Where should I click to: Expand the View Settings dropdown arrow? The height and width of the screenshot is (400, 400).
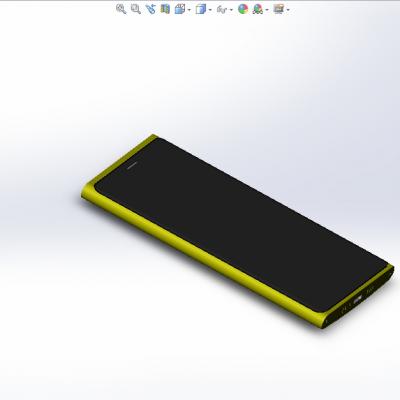[x=288, y=10]
